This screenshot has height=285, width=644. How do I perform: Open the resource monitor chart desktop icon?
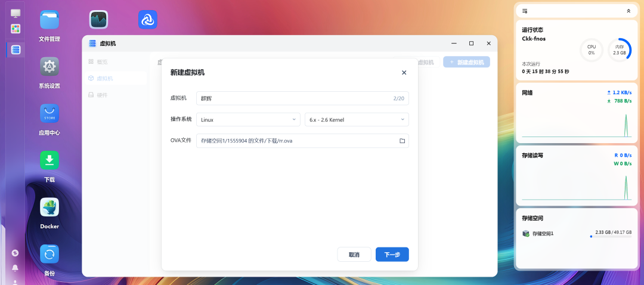click(x=98, y=20)
